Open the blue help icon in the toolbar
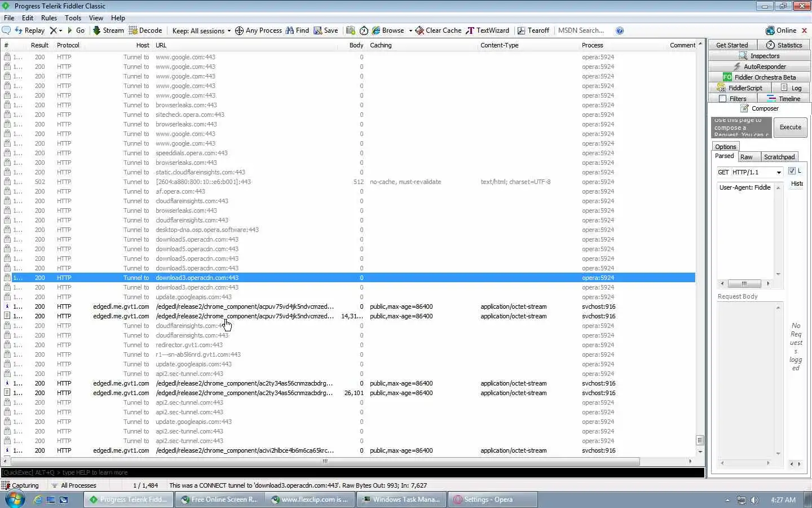 [620, 30]
